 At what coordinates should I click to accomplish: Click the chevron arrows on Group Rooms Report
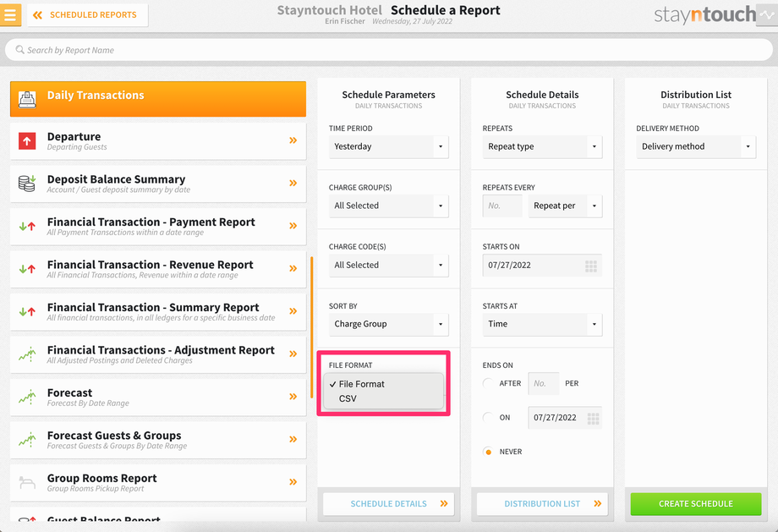(x=293, y=482)
